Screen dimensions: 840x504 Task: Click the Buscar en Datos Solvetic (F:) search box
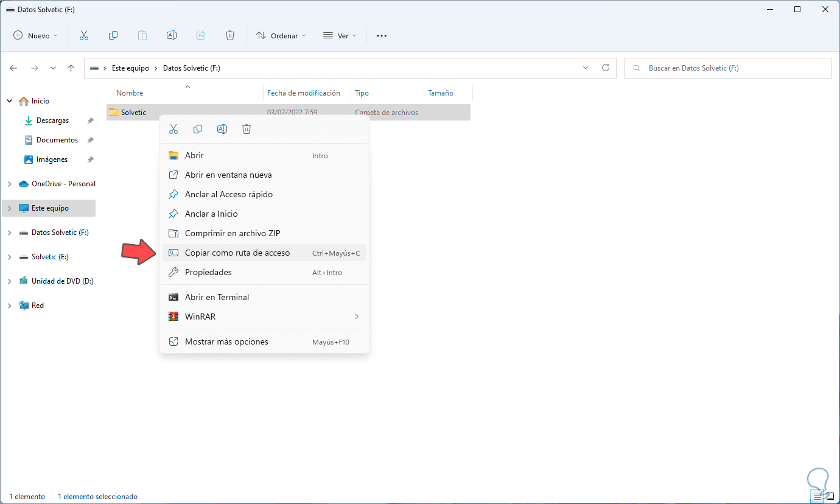(x=728, y=68)
